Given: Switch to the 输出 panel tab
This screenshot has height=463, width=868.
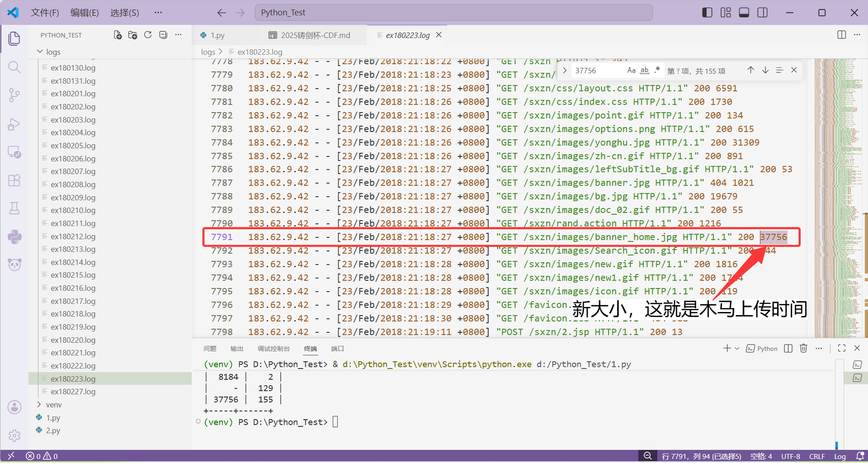Looking at the screenshot, I should [x=237, y=349].
